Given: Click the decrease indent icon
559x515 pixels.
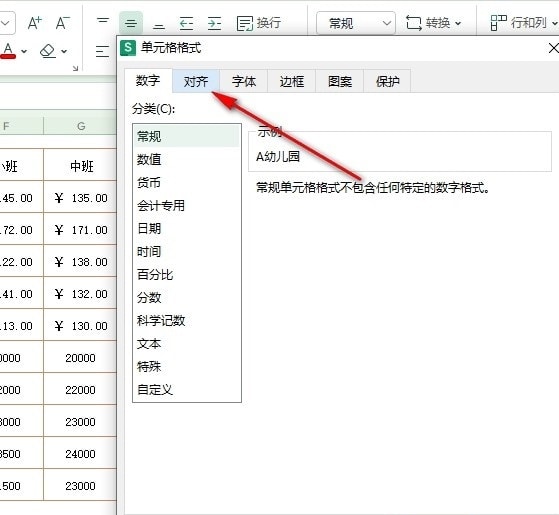Looking at the screenshot, I should pos(186,24).
